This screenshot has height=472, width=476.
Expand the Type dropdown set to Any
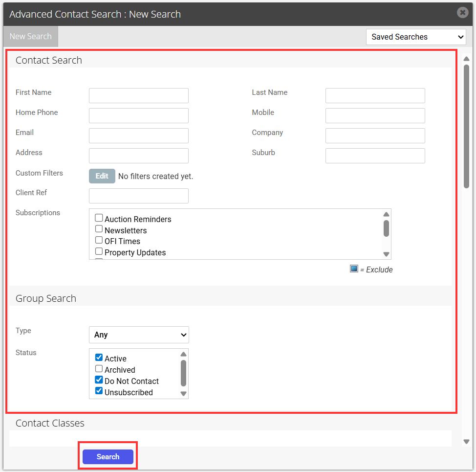pyautogui.click(x=139, y=335)
